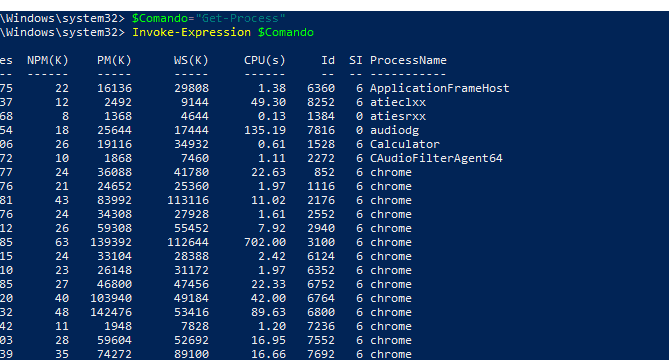
Task: Click the $Comando variable in the first command line
Action: (x=160, y=18)
